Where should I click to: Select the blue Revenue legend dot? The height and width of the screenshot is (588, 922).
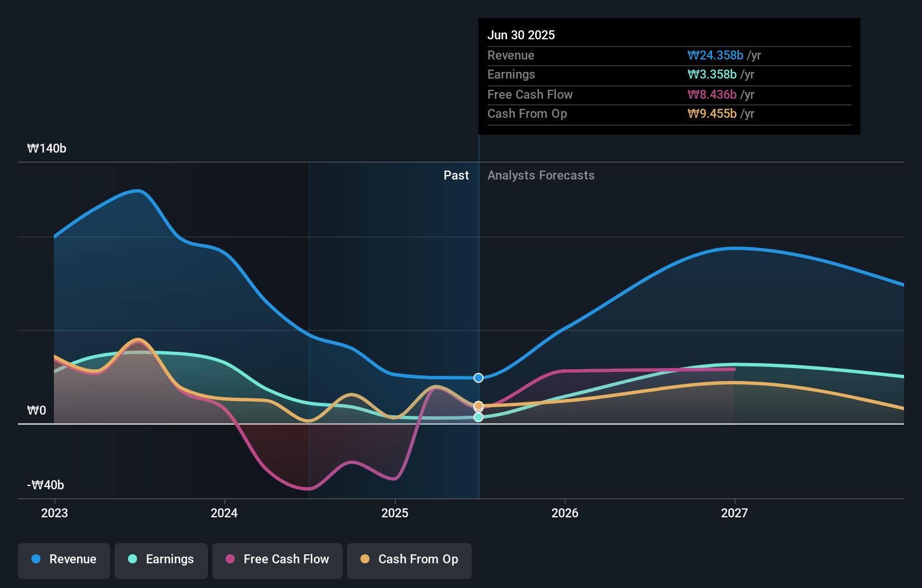click(x=35, y=559)
